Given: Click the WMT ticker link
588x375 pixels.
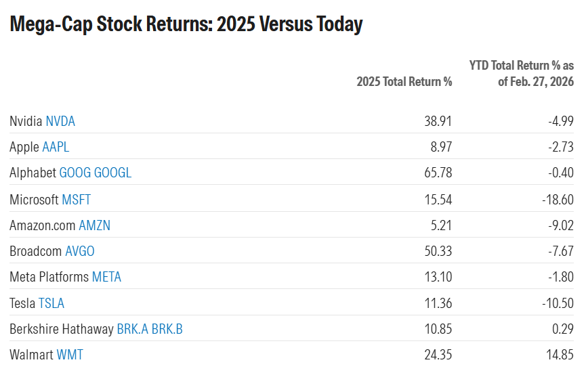Looking at the screenshot, I should (x=70, y=355).
